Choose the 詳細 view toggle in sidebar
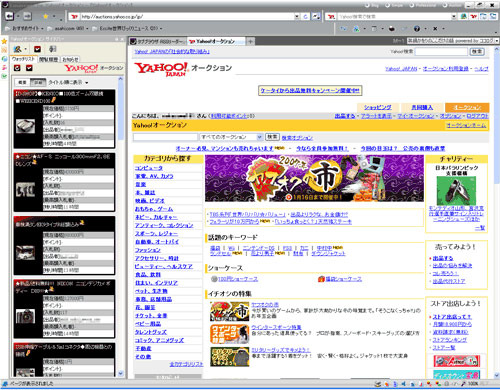500x390 pixels. (x=38, y=82)
